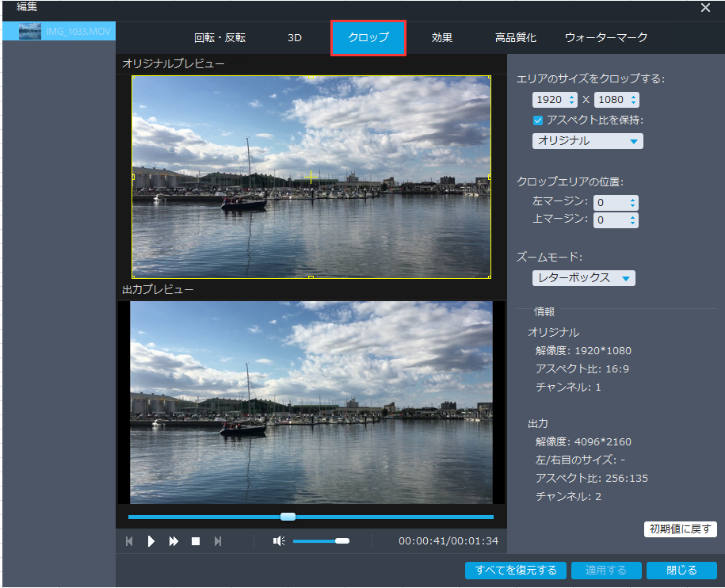
Task: Switch to the 回転・反転 tab
Action: coord(219,37)
